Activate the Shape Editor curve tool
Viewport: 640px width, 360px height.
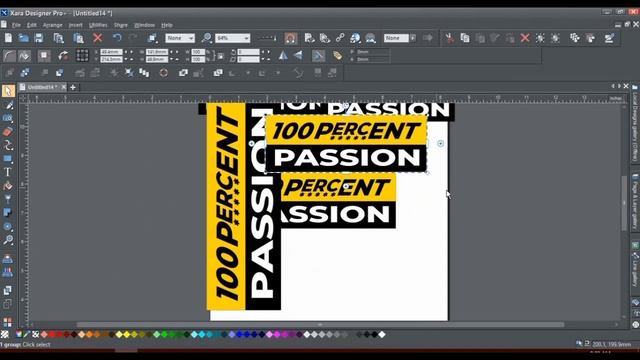[8, 145]
